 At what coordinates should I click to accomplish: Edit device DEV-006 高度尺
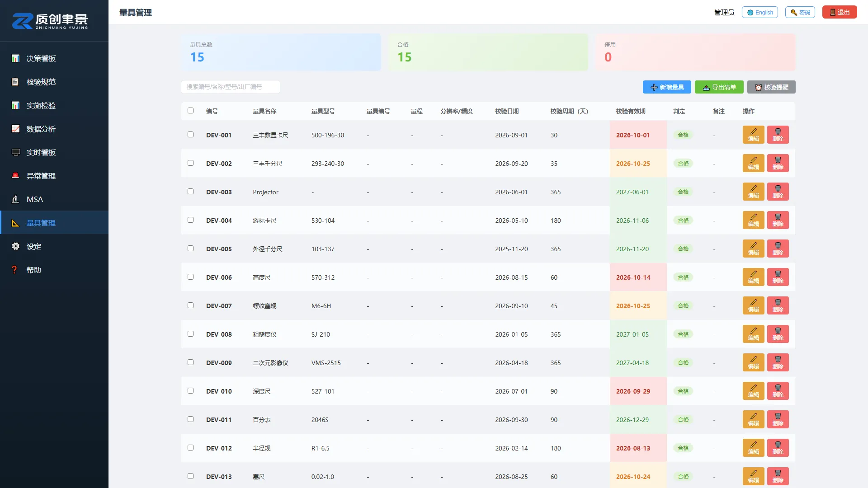[753, 277]
